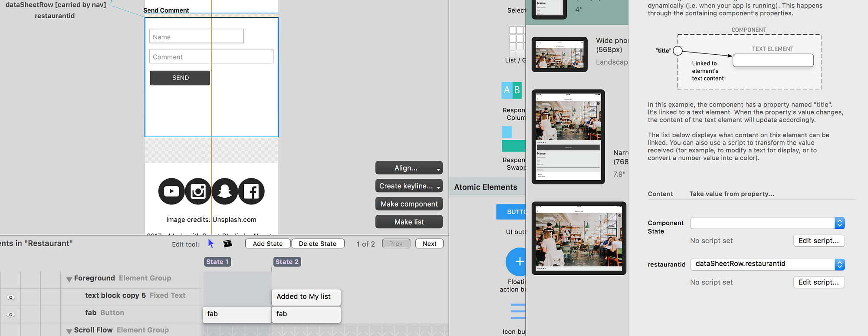Select fab keyframe under State 2
This screenshot has width=868, height=336.
[306, 314]
